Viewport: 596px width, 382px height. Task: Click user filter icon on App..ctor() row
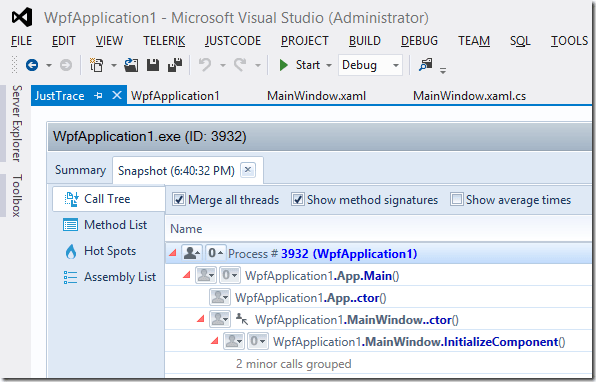point(219,297)
